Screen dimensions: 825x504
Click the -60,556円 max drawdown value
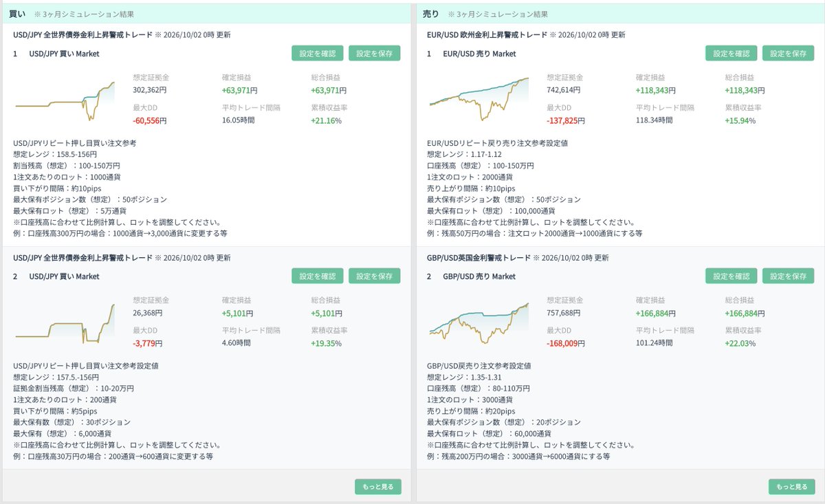(150, 120)
